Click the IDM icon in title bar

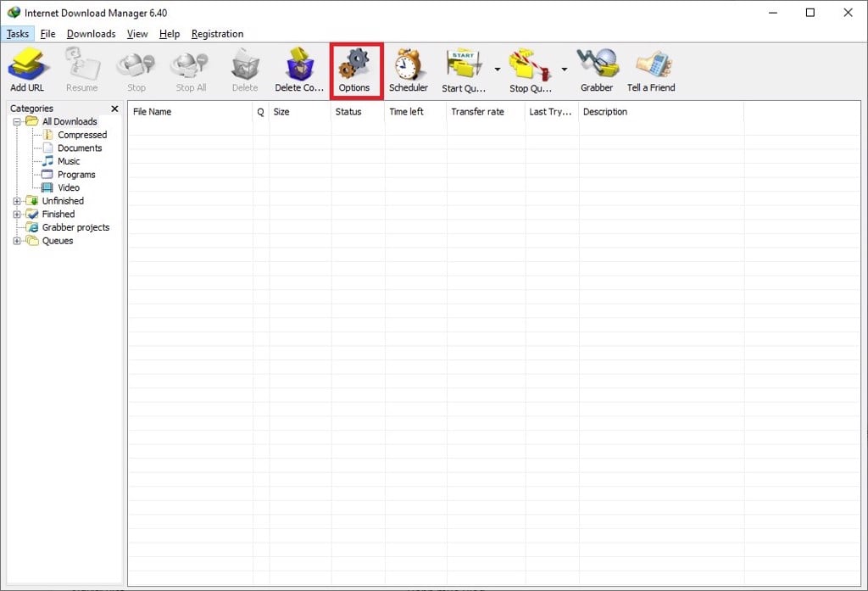(14, 12)
